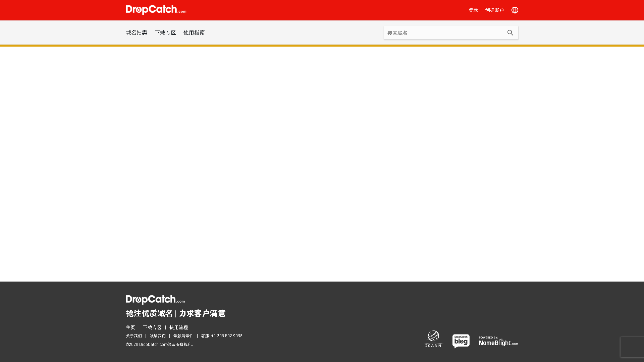Click the DropCatch logo in the header

[x=156, y=10]
